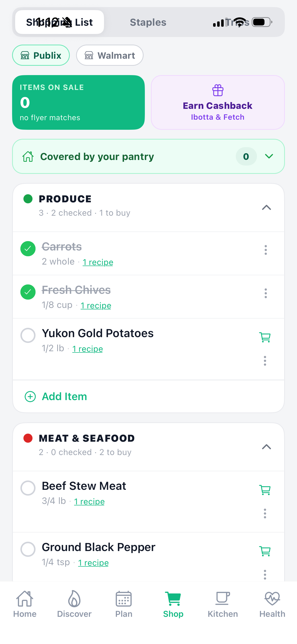Select the Walmart store filter
297x644 pixels.
tap(110, 55)
